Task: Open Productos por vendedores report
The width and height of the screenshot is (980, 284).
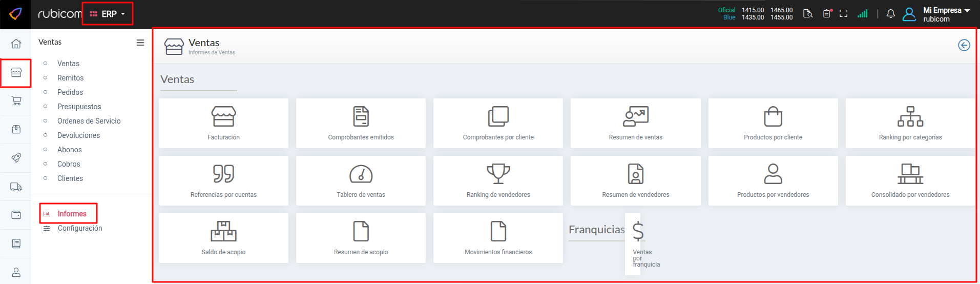Action: 773,180
